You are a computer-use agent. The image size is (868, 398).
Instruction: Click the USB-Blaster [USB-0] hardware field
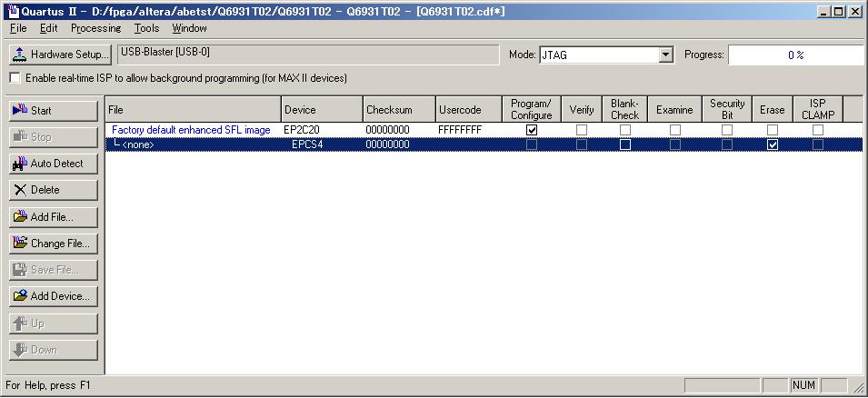(308, 55)
